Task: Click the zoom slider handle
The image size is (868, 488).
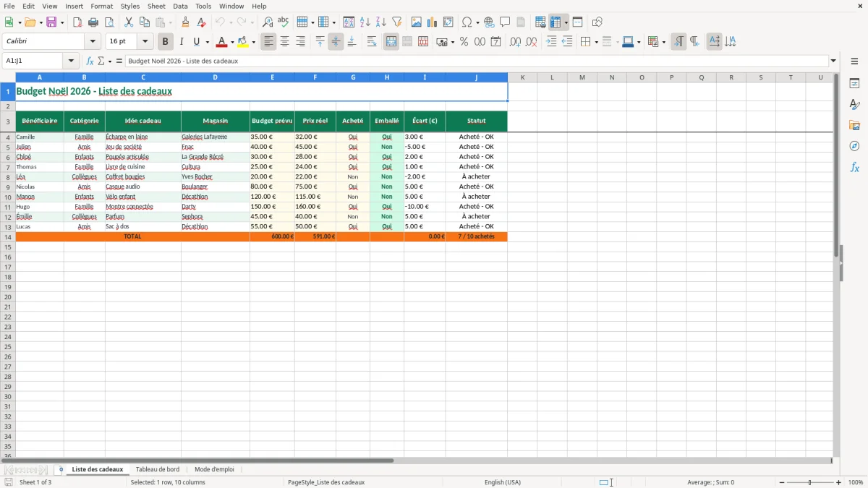Action: (x=810, y=482)
